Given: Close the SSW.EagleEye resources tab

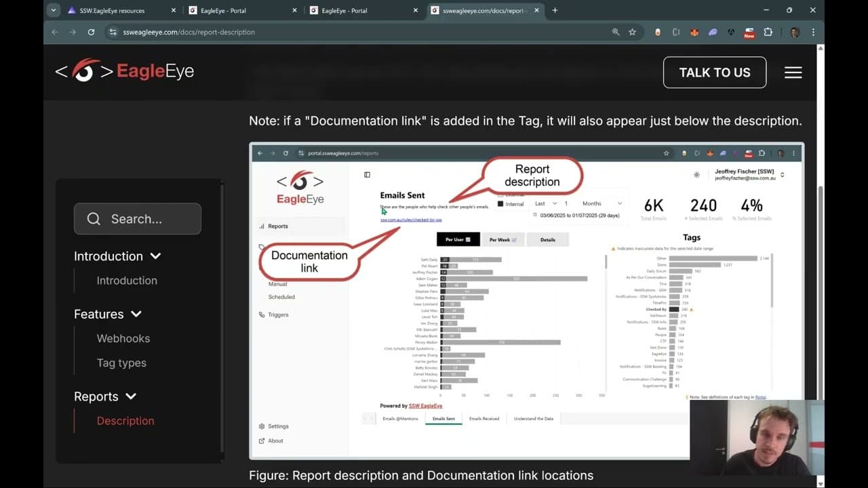Looking at the screenshot, I should (174, 10).
